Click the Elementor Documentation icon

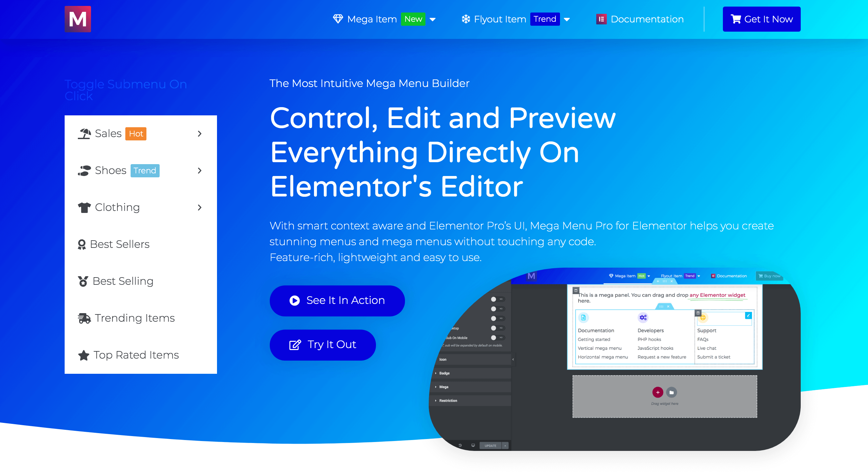[x=602, y=19]
